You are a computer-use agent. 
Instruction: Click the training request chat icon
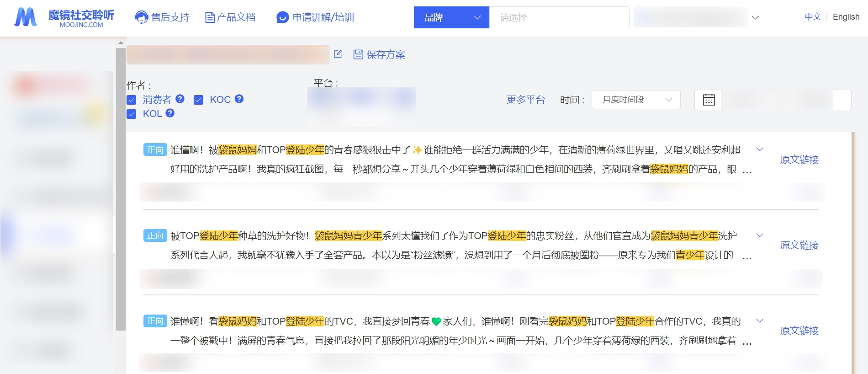(x=283, y=17)
